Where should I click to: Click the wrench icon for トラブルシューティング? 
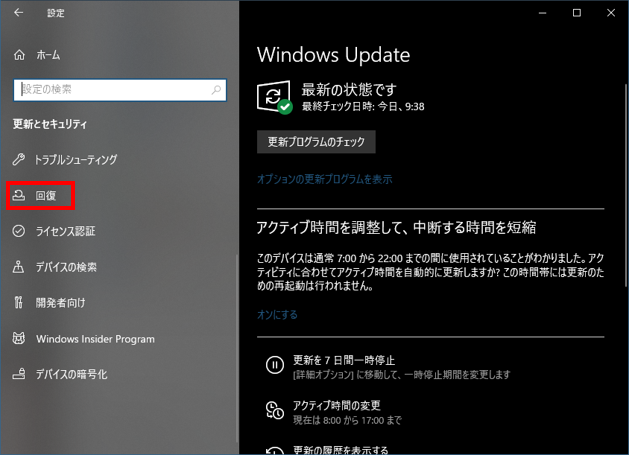pyautogui.click(x=18, y=159)
